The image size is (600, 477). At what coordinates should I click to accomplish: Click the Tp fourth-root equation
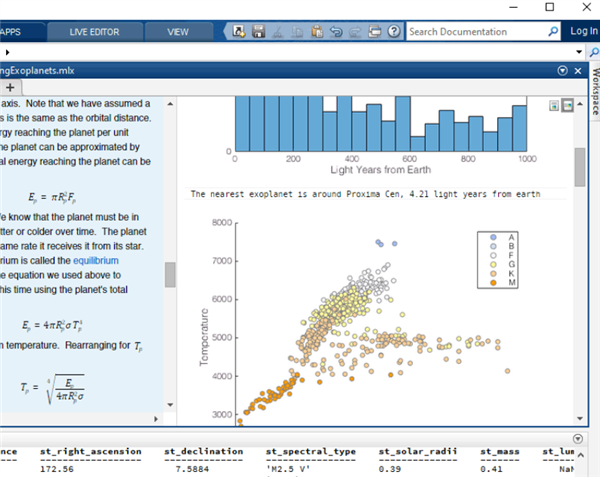coord(52,389)
